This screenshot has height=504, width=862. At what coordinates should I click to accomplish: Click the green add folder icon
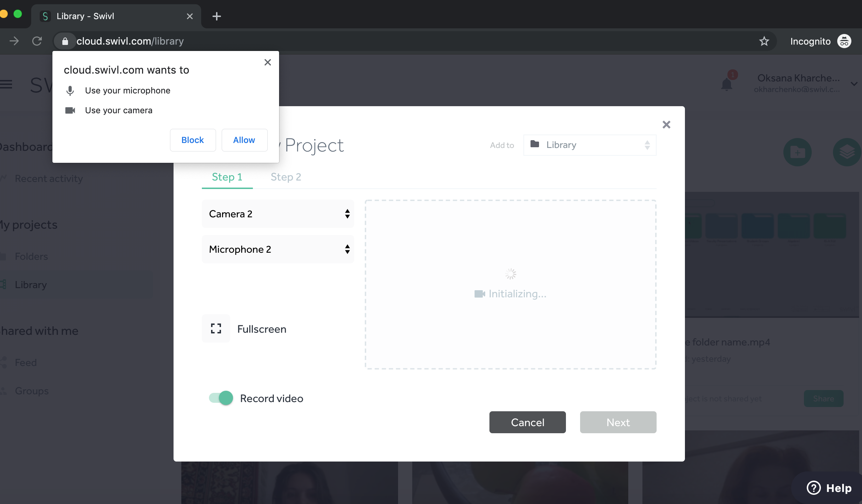coord(797,152)
